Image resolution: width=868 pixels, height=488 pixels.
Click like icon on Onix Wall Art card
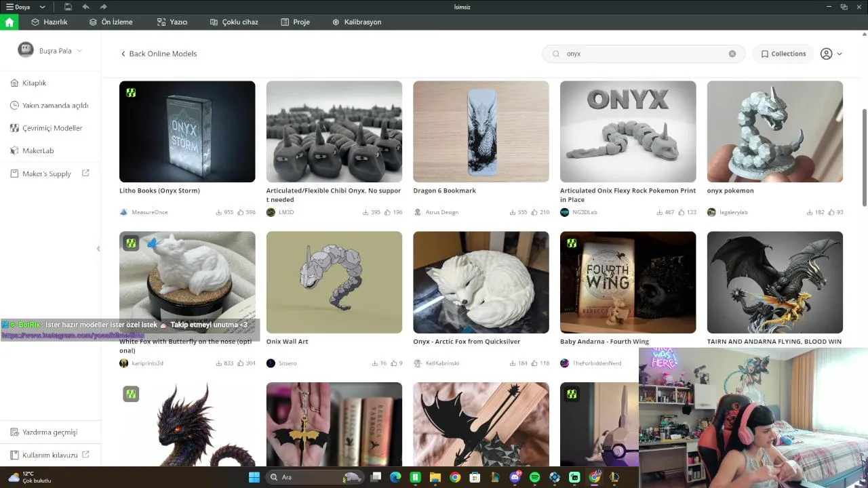click(395, 363)
